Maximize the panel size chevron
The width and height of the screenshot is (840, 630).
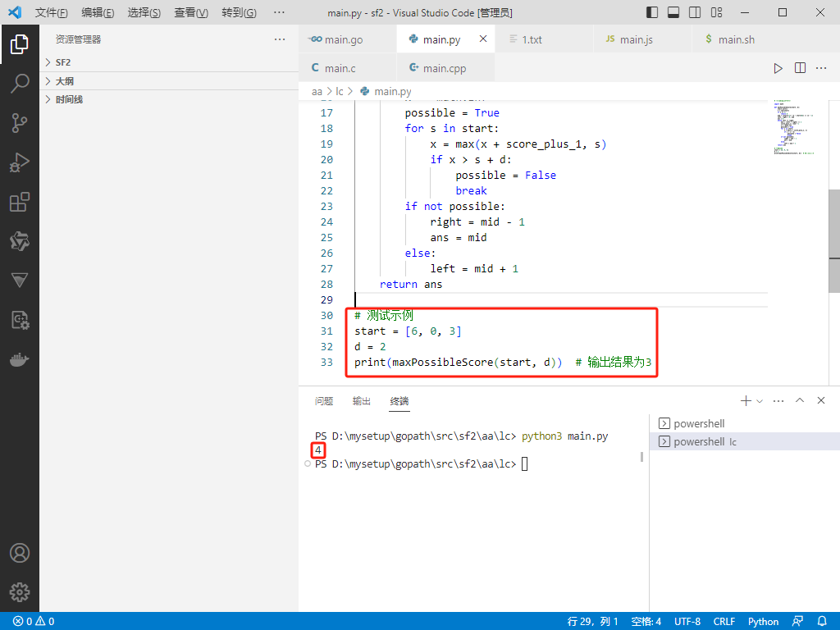pyautogui.click(x=800, y=400)
